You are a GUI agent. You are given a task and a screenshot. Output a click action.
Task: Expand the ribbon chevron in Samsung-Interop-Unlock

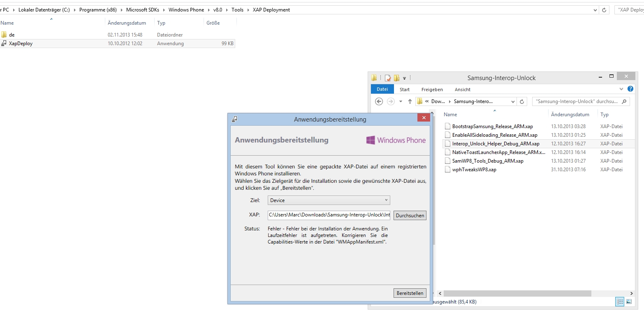pos(621,89)
